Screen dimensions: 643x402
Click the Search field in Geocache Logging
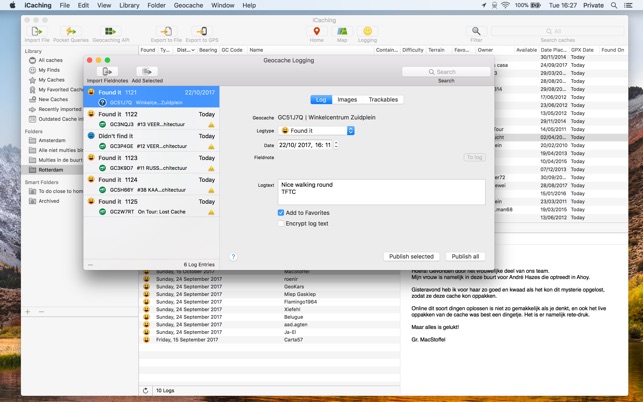(446, 72)
